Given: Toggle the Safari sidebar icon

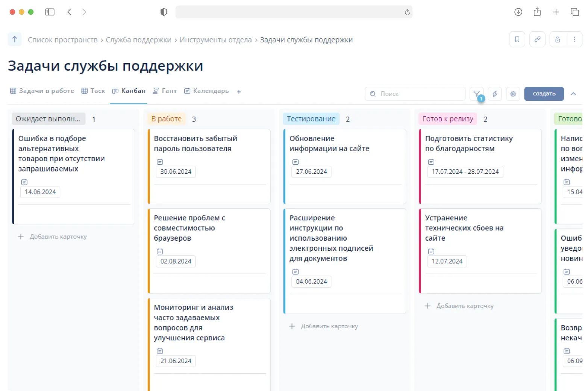Looking at the screenshot, I should point(50,12).
